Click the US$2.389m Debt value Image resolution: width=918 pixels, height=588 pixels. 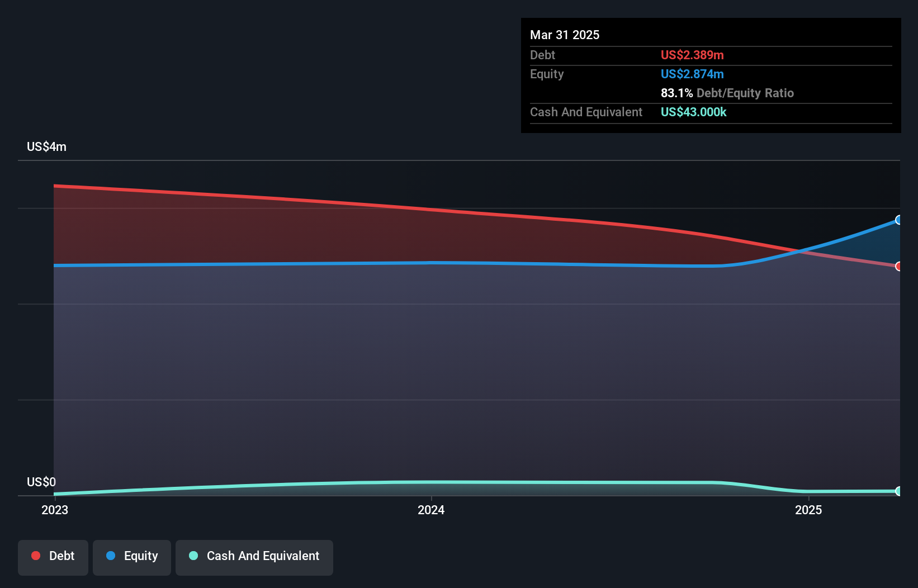pos(692,55)
